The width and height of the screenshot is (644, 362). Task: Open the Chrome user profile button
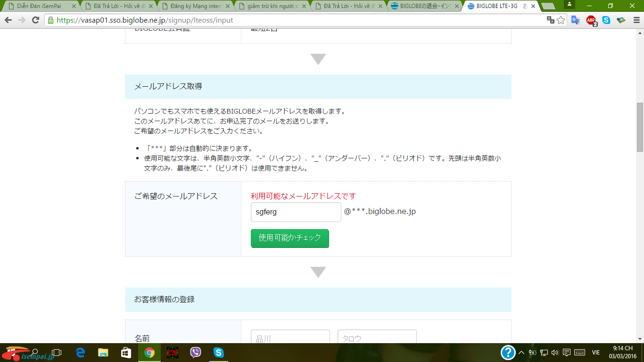click(x=570, y=4)
